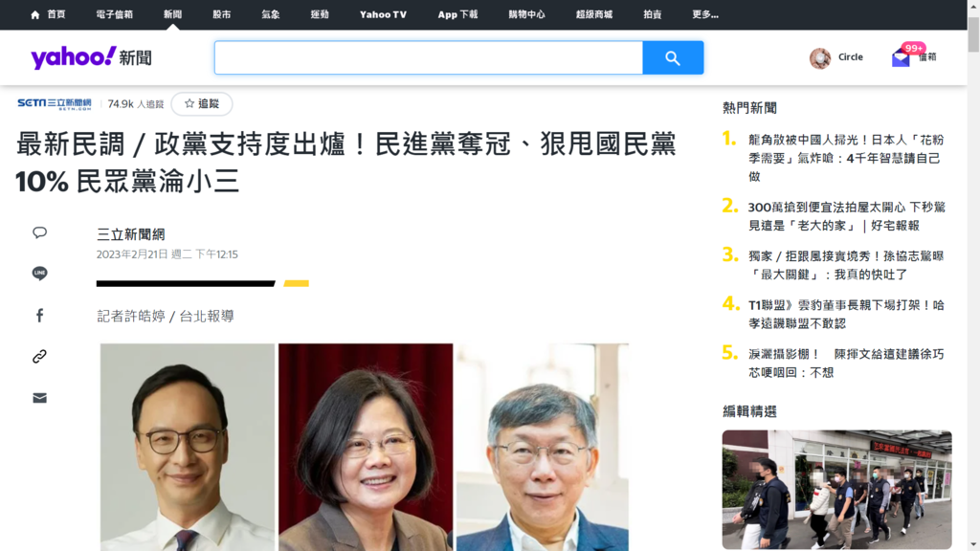Image resolution: width=980 pixels, height=551 pixels.
Task: Click the article headline about 政黨支持度
Action: [x=345, y=163]
